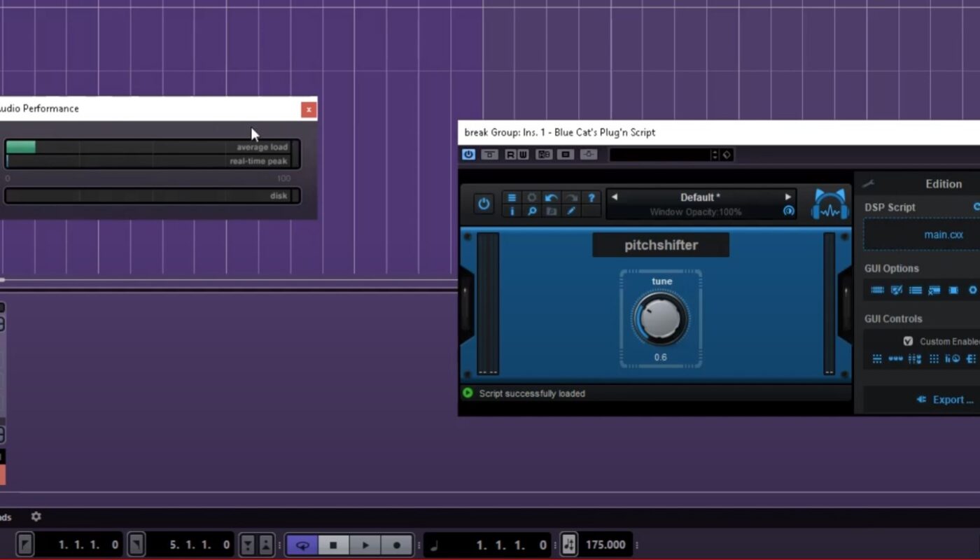This screenshot has width=980, height=560.
Task: Click the Play button in transport
Action: point(365,545)
